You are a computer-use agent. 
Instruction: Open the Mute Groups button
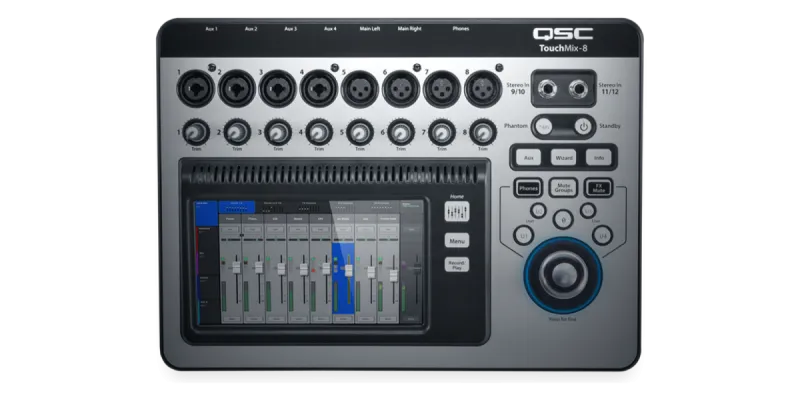pyautogui.click(x=563, y=188)
